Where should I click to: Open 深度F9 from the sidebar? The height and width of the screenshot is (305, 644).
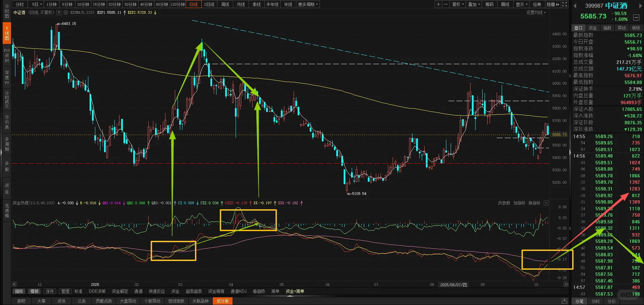7,78
